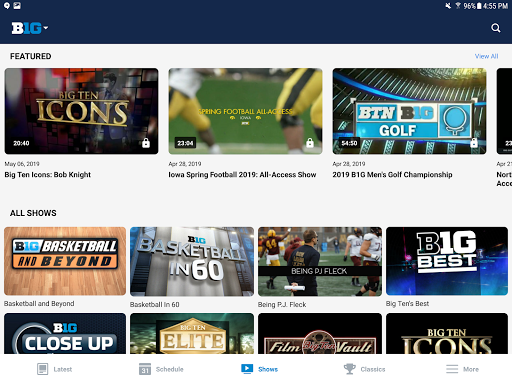The image size is (512, 384).
Task: Select the Shows play icon
Action: (247, 369)
